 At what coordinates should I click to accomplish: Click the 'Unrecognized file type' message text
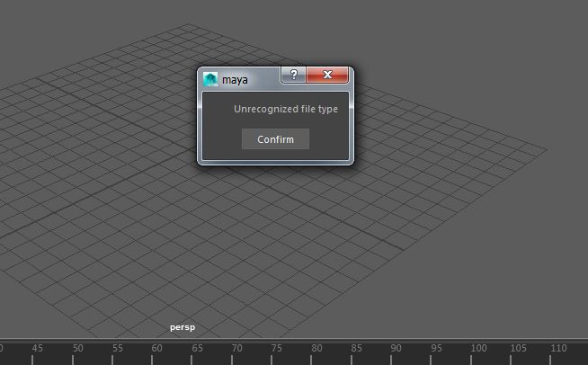click(286, 109)
